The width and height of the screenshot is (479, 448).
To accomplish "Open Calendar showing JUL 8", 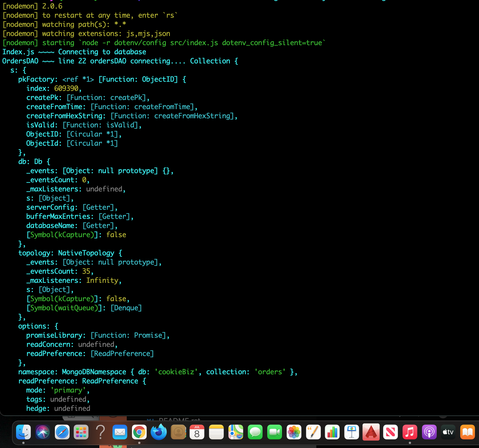I will 197,432.
